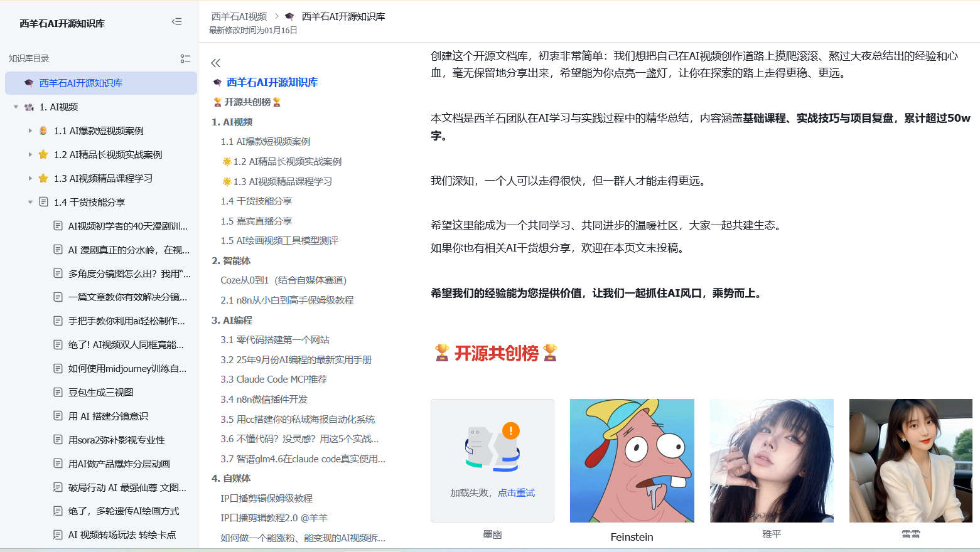Open outline item 1.4 干货技能分享
Screen dimensions: 980x552
[256, 201]
